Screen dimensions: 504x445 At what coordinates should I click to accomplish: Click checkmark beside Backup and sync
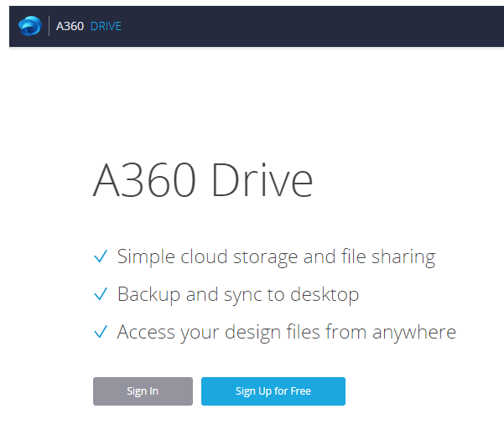pyautogui.click(x=101, y=294)
